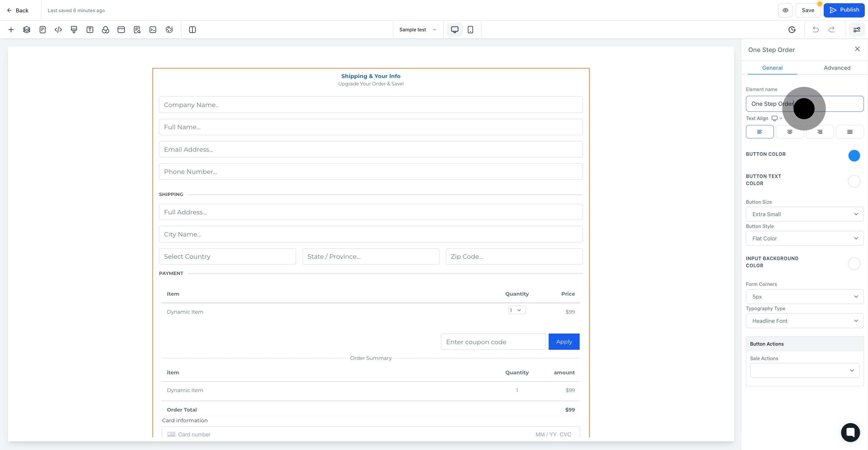
Task: Focus the Email Address field
Action: tap(371, 149)
